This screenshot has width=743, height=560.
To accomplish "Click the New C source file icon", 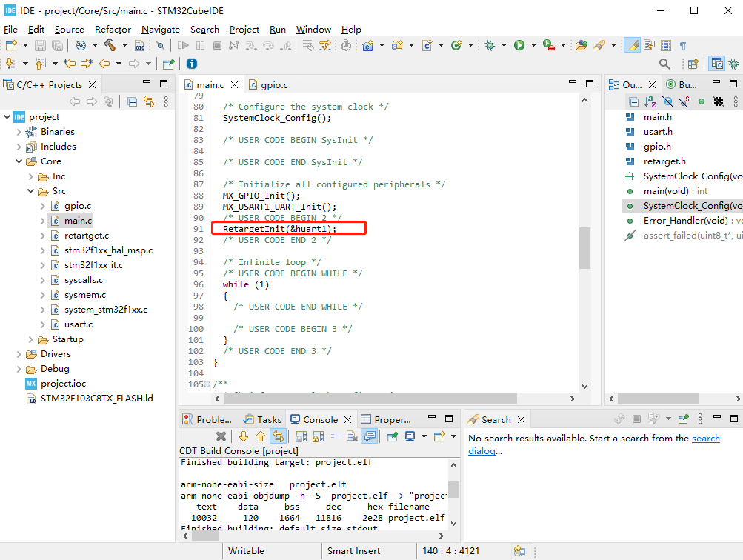I will tap(427, 45).
